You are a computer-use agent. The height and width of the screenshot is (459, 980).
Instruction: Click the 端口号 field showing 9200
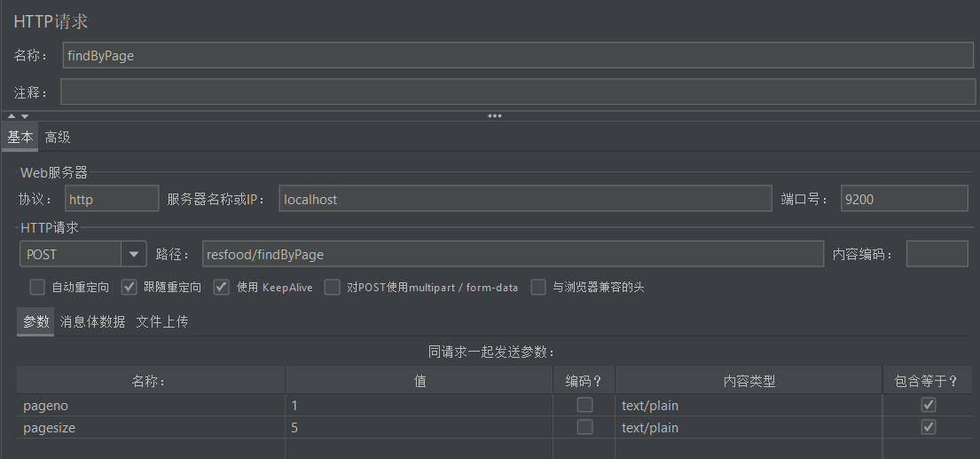coord(904,199)
